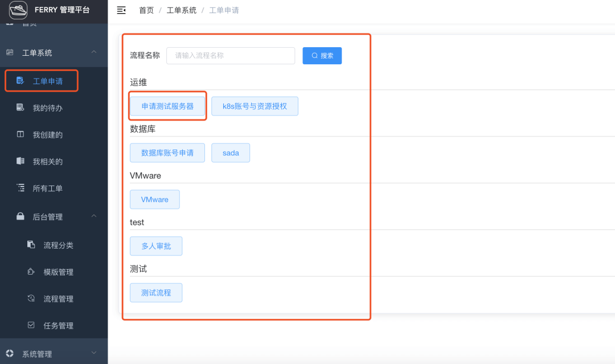Click the 流程分类 sidebar icon
Screen dimensions: 615x364
[31, 245]
